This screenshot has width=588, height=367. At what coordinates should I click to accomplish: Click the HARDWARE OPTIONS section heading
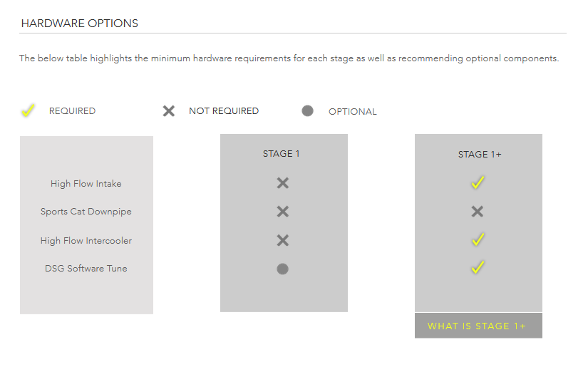[80, 24]
